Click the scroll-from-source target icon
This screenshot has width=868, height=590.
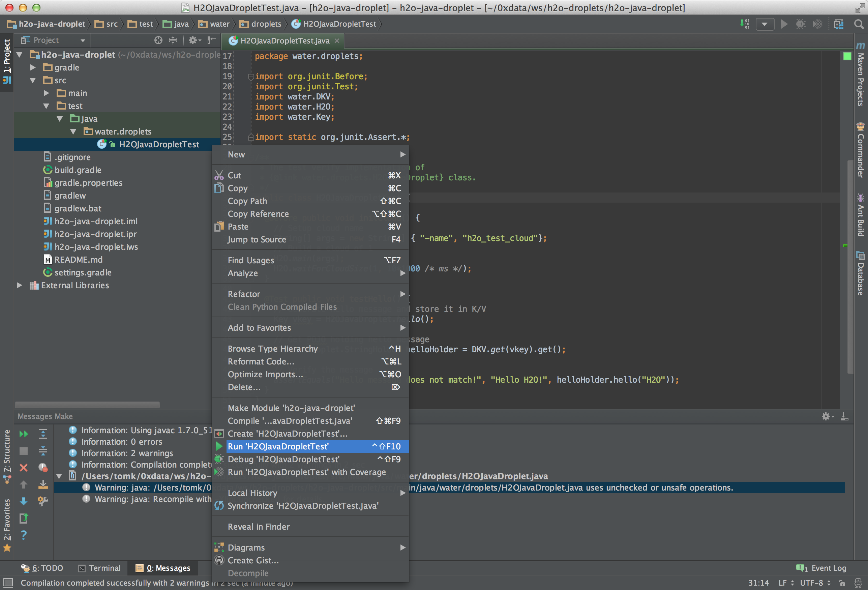158,40
